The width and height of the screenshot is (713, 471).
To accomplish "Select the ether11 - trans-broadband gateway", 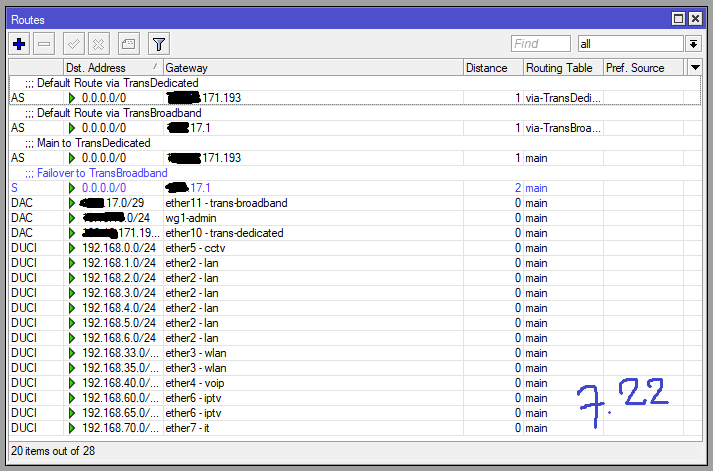I will click(226, 203).
